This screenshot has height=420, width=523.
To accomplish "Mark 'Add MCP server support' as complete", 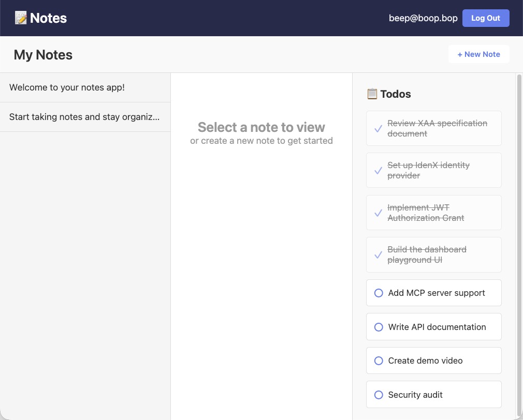I will (x=378, y=293).
